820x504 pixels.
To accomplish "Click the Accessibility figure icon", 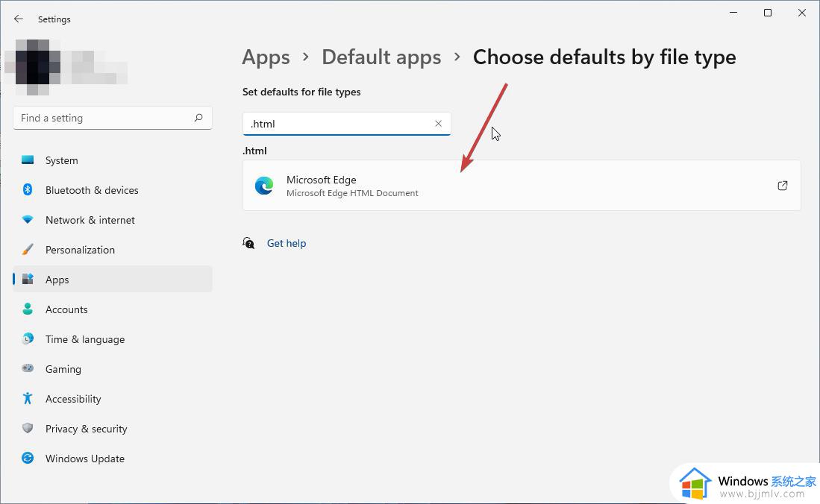I will click(x=28, y=398).
